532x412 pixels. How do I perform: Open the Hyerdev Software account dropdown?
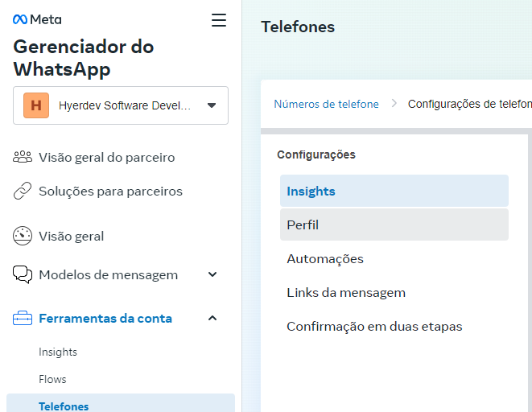(x=121, y=105)
